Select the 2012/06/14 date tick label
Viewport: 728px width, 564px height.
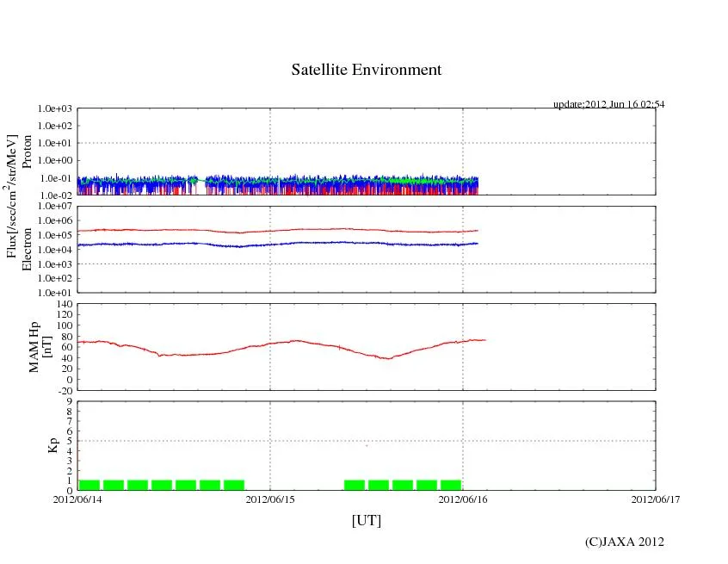pos(77,499)
